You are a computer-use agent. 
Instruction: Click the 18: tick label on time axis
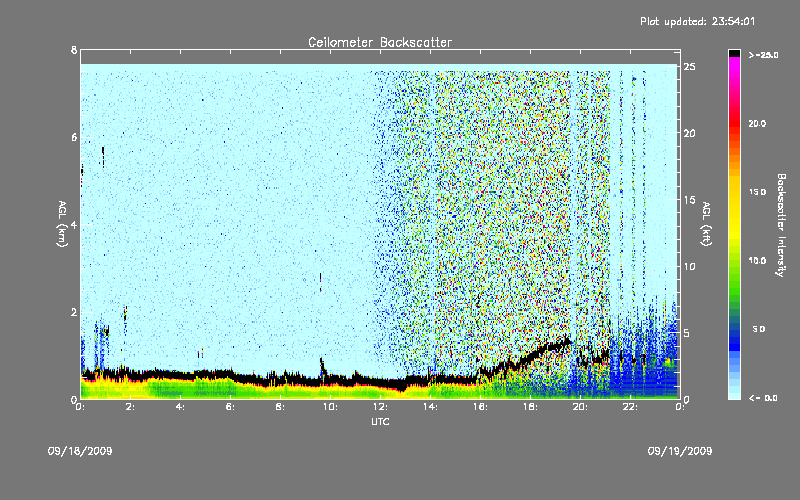click(530, 407)
